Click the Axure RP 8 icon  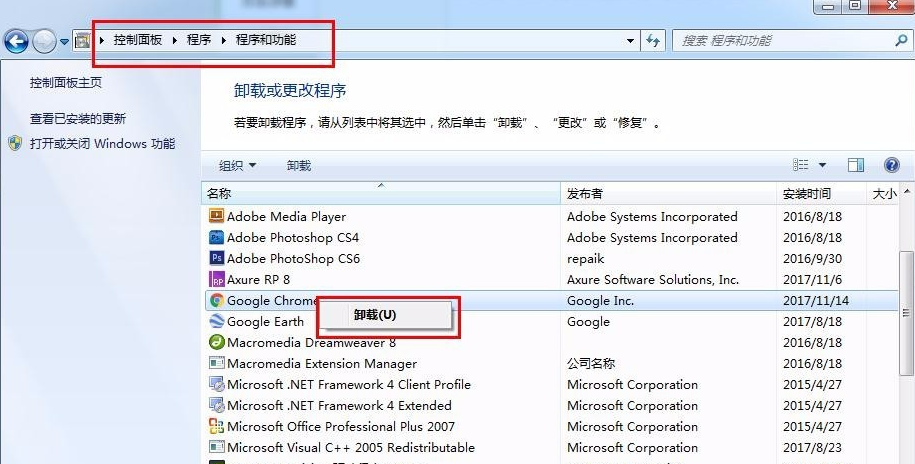pyautogui.click(x=216, y=279)
